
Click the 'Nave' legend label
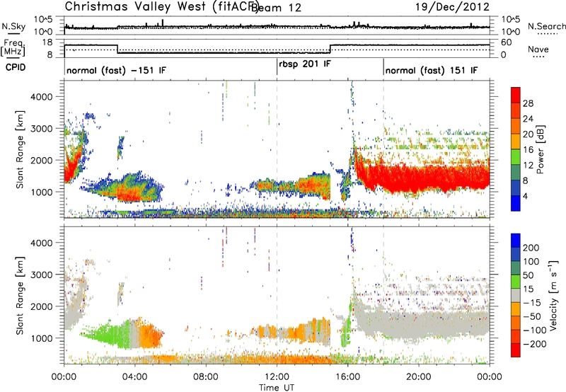538,49
